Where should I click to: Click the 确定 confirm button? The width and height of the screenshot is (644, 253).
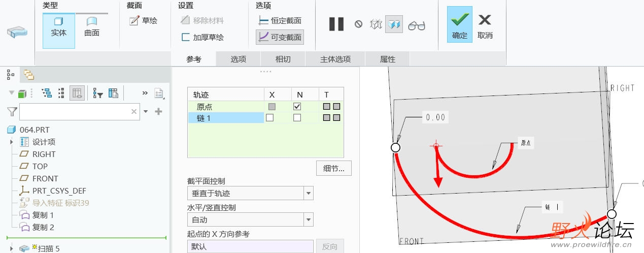click(460, 24)
